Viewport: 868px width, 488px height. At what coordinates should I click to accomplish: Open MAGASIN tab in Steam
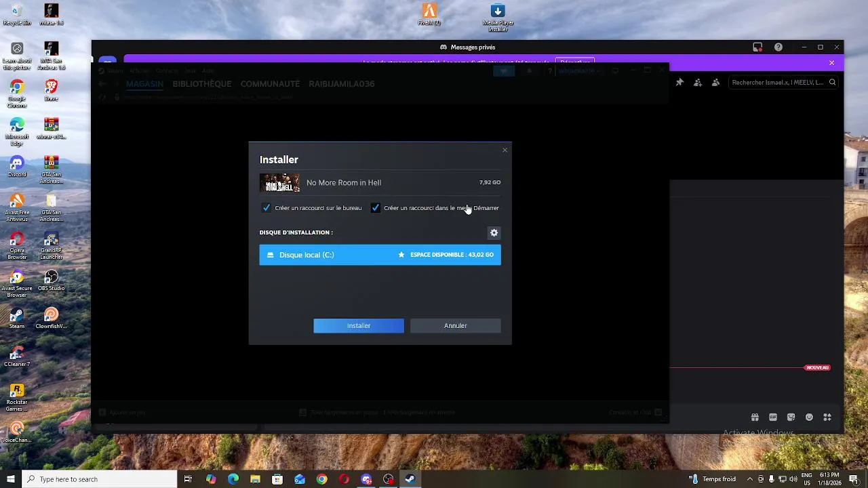tap(144, 84)
